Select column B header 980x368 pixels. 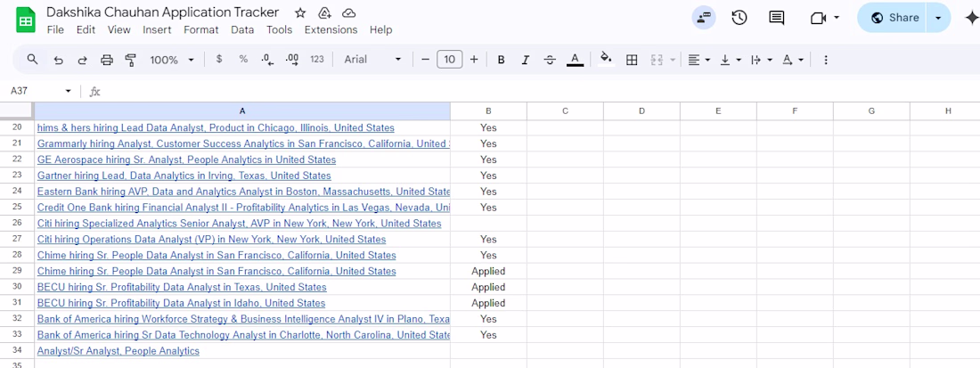(x=488, y=110)
